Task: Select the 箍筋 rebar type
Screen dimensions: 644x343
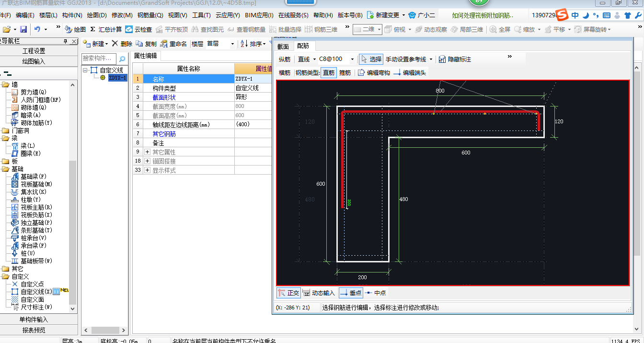Action: coord(345,73)
